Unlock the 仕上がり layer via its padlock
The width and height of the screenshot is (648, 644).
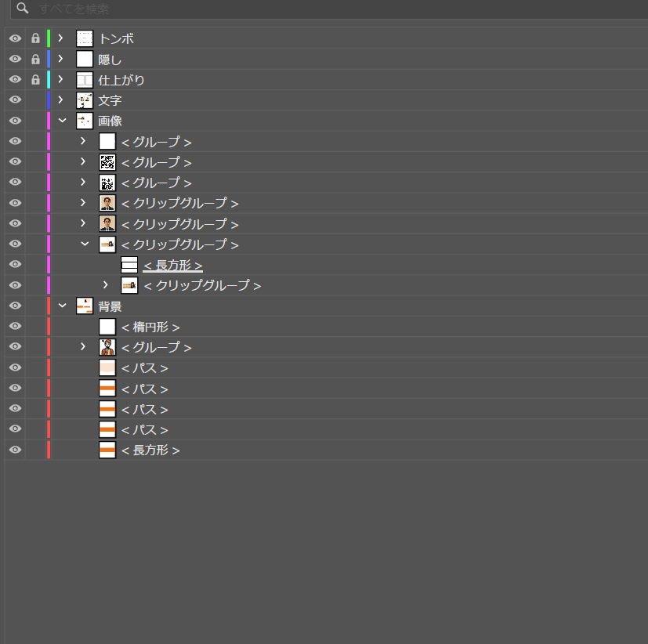pyautogui.click(x=35, y=80)
